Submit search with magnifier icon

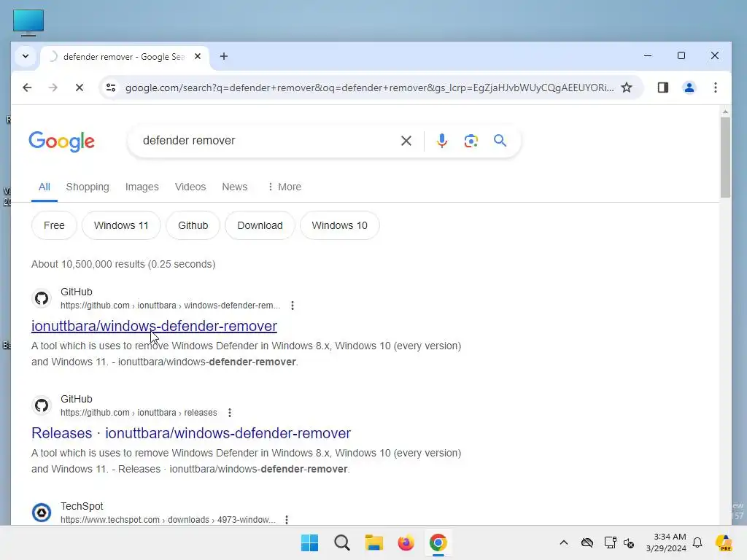(500, 141)
